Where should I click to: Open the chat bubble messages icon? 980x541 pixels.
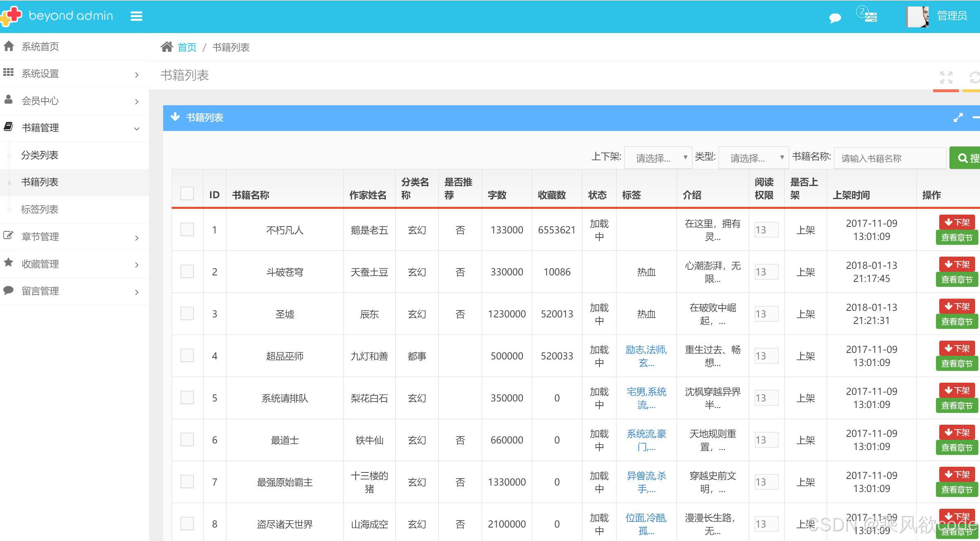click(835, 18)
